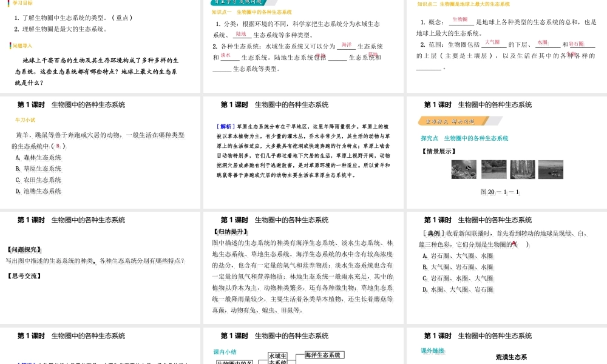The width and height of the screenshot is (607, 364).
Task: Click the 牛刀小试 label
Action: point(25,120)
